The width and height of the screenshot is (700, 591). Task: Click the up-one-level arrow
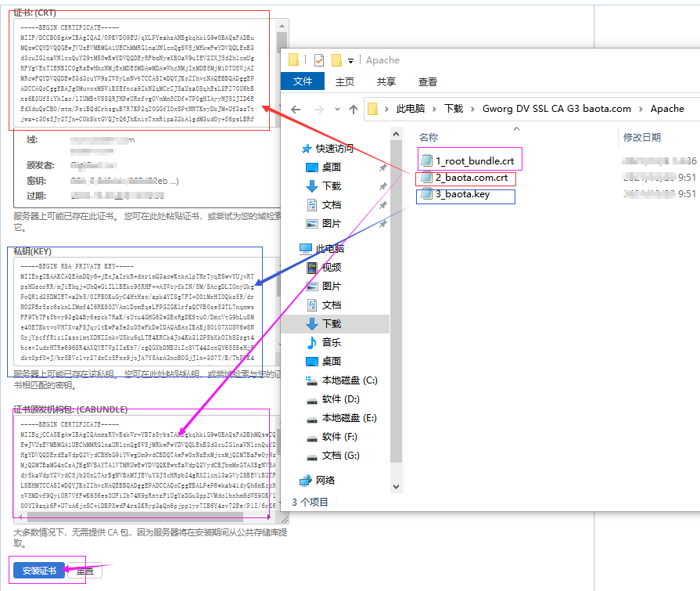pos(353,109)
